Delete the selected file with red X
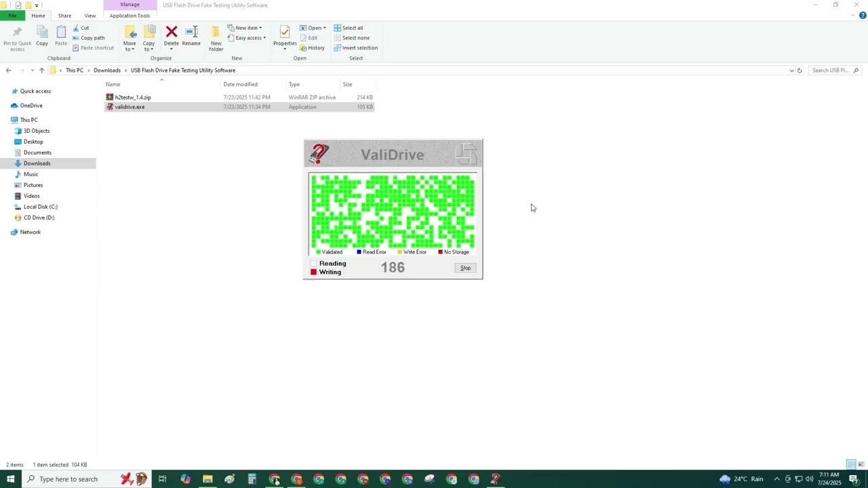This screenshot has height=488, width=868. 172,37
